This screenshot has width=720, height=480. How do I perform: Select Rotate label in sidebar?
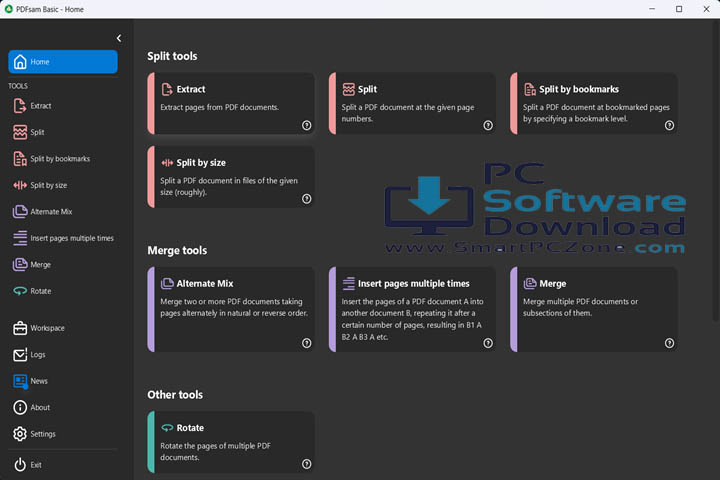point(41,291)
